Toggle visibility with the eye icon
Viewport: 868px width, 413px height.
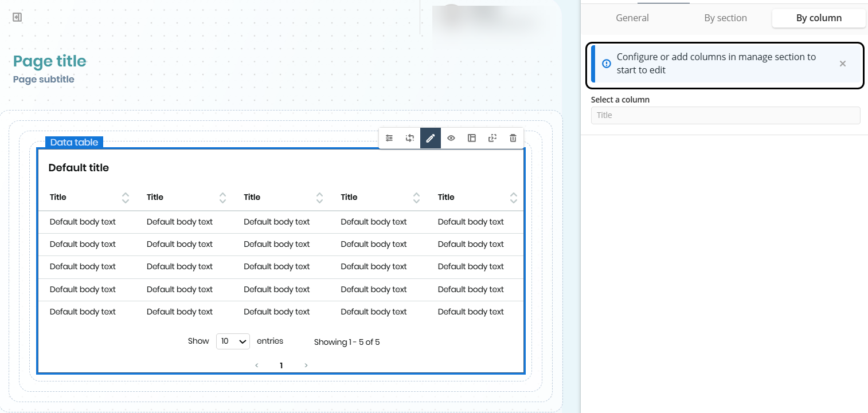(x=451, y=138)
